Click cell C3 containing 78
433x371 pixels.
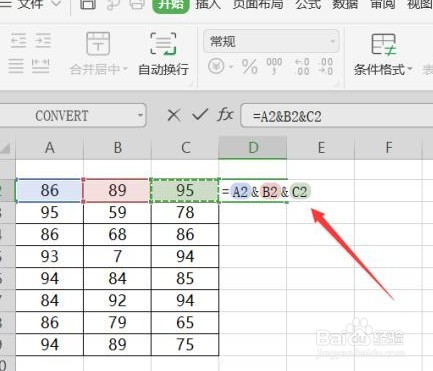tap(185, 212)
